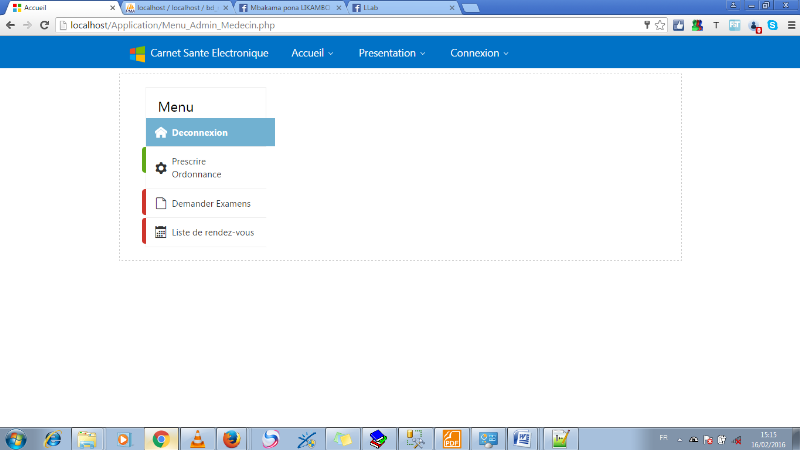Open Demander Examens menu entry
Image resolution: width=800 pixels, height=450 pixels.
pyautogui.click(x=206, y=203)
